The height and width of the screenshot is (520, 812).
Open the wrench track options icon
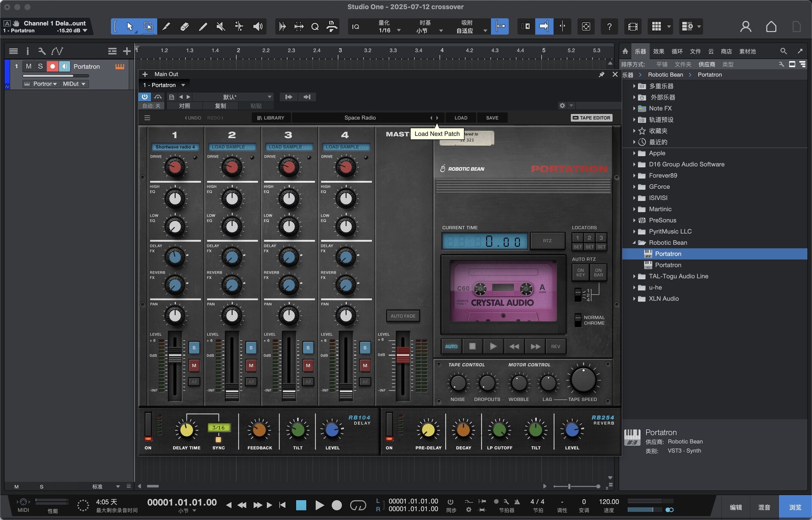pos(41,51)
